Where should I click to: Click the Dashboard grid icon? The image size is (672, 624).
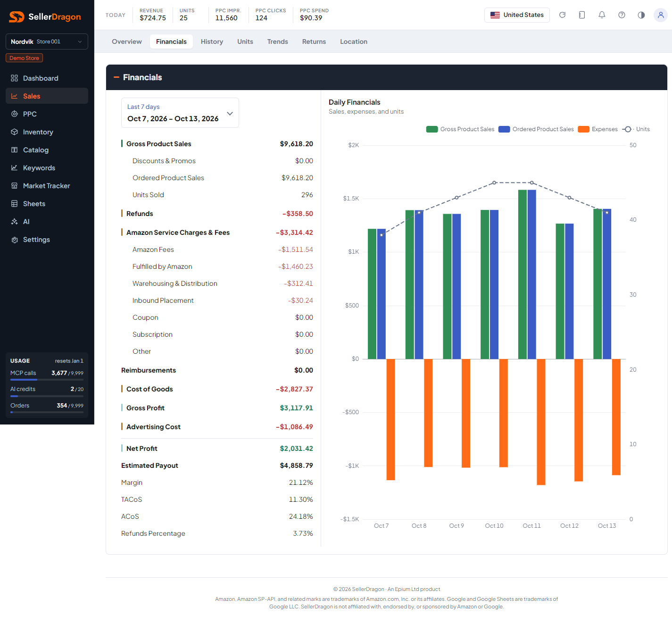pos(15,78)
